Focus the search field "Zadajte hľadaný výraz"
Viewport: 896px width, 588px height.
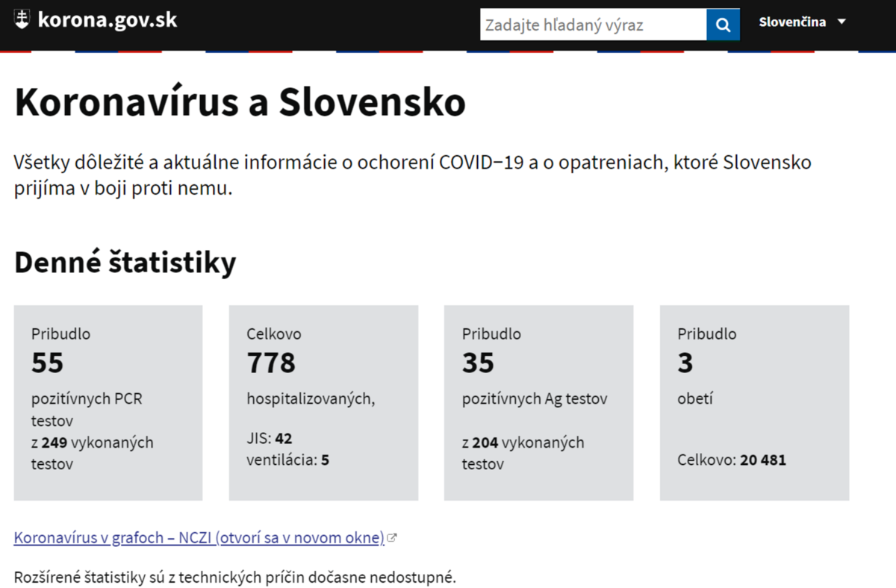(593, 25)
